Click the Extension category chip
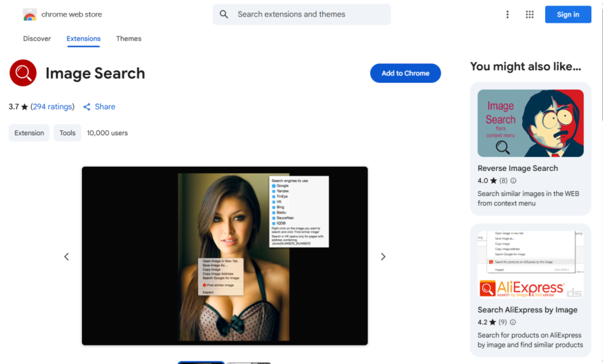Viewport: 603px width, 364px height. tap(29, 133)
